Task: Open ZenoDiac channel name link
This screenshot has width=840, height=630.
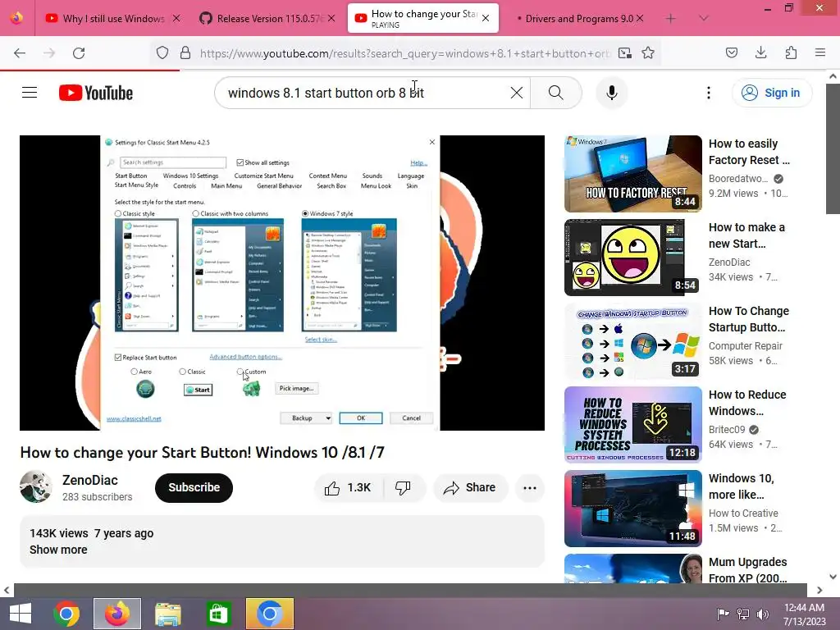Action: (x=90, y=480)
